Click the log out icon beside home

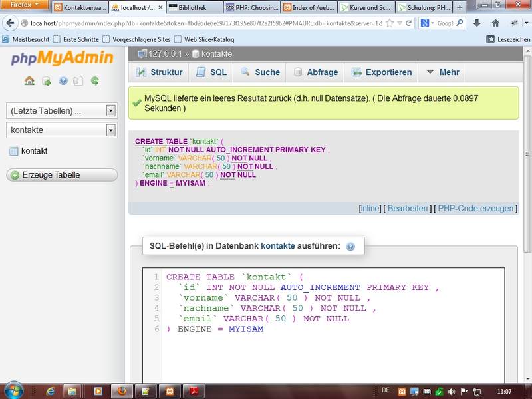(46, 81)
